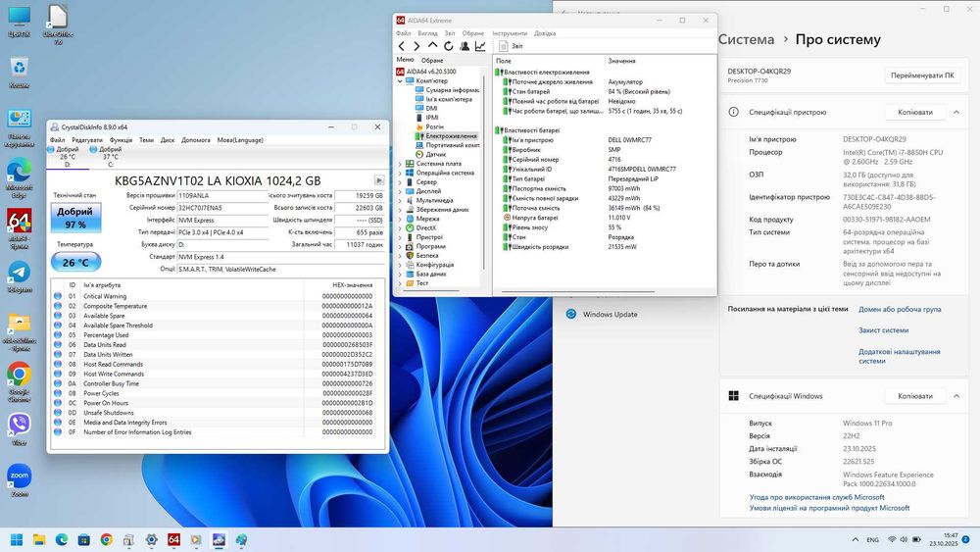Expand Мережа tree node
This screenshot has height=552, width=980.
pos(400,219)
